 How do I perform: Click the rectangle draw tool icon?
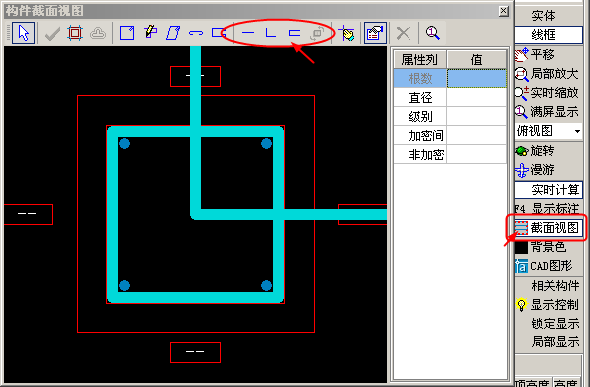pyautogui.click(x=126, y=33)
